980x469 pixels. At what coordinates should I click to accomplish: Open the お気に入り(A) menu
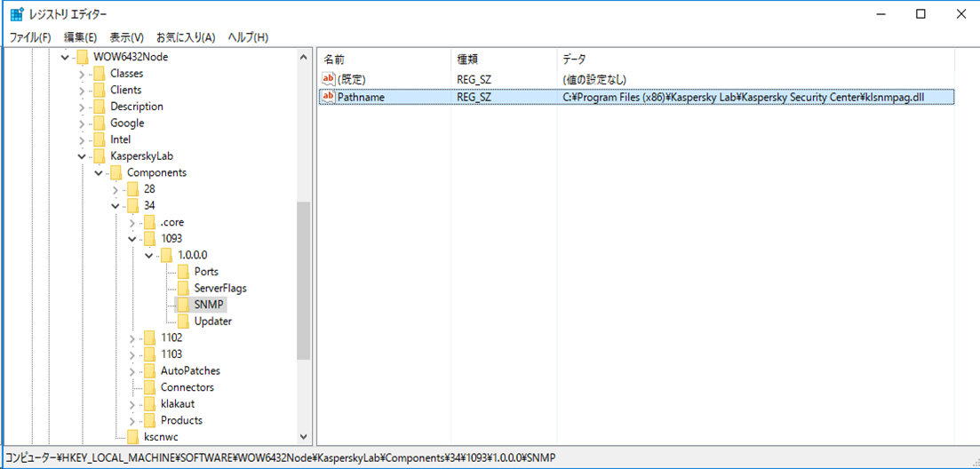click(186, 37)
